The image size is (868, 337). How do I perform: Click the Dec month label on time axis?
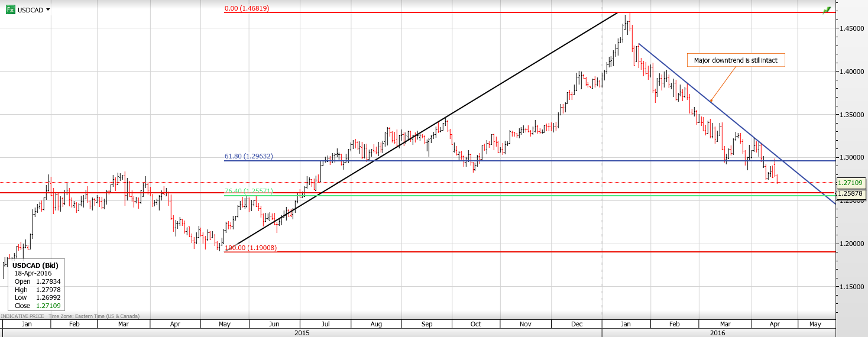[576, 324]
